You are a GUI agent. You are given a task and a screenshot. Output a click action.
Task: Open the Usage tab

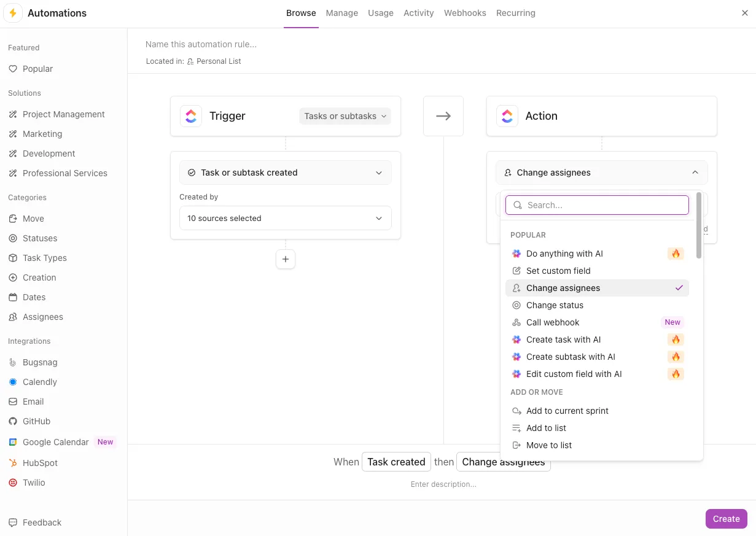(x=381, y=13)
